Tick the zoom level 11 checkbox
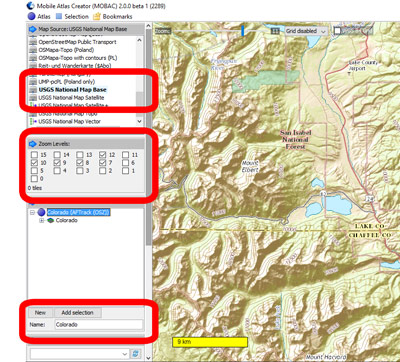Screen dimensions: 400x362 tap(125, 155)
